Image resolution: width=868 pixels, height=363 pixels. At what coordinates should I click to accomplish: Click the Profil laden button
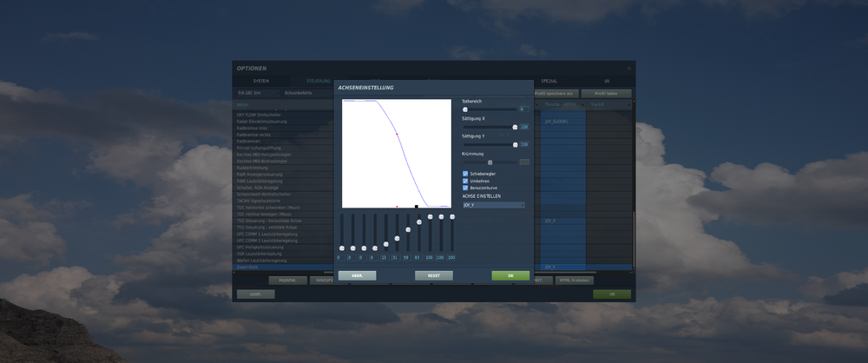607,94
